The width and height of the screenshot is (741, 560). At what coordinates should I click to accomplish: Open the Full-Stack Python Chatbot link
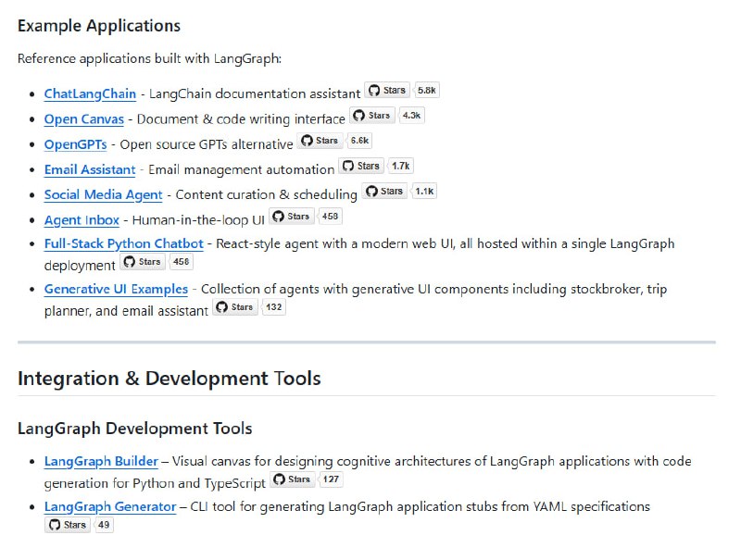(123, 243)
